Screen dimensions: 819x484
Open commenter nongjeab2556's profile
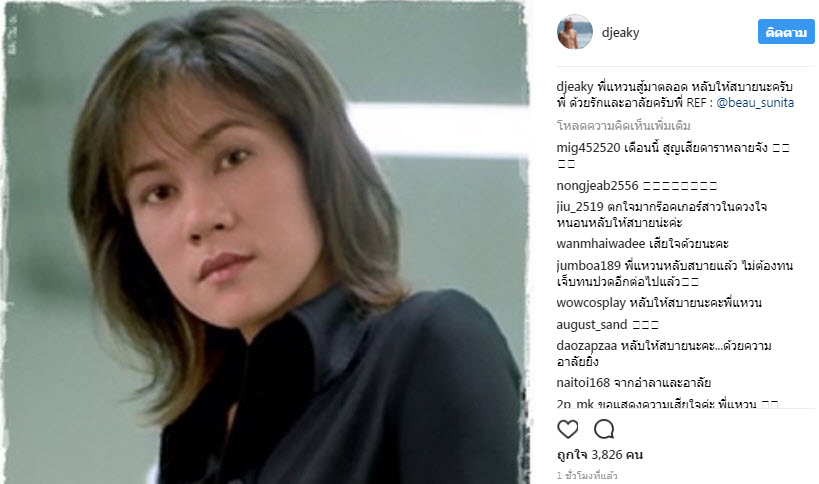(x=598, y=186)
